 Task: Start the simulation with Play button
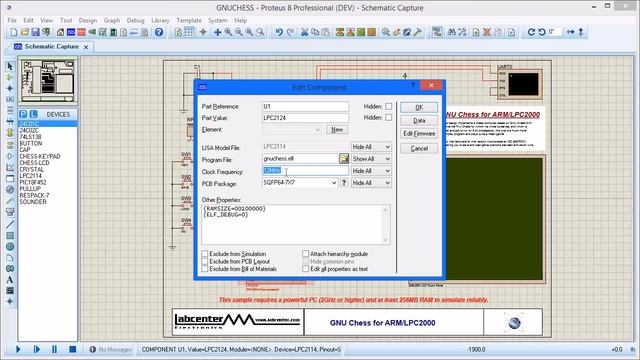[x=18, y=349]
